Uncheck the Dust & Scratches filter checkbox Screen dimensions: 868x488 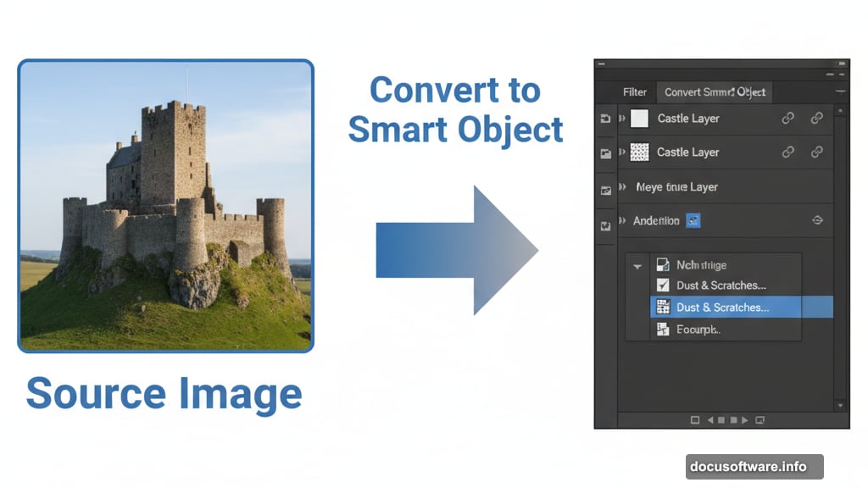click(663, 286)
